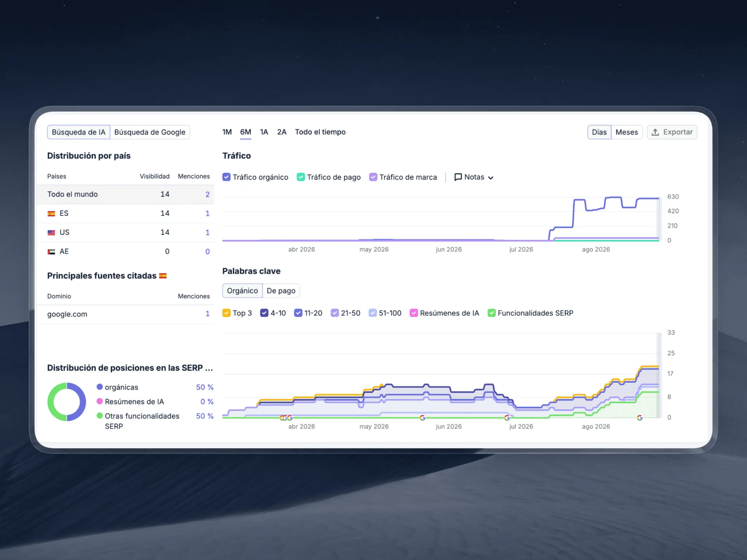The image size is (747, 560).
Task: Click the Google update marker near jul 2026
Action: pyautogui.click(x=507, y=418)
